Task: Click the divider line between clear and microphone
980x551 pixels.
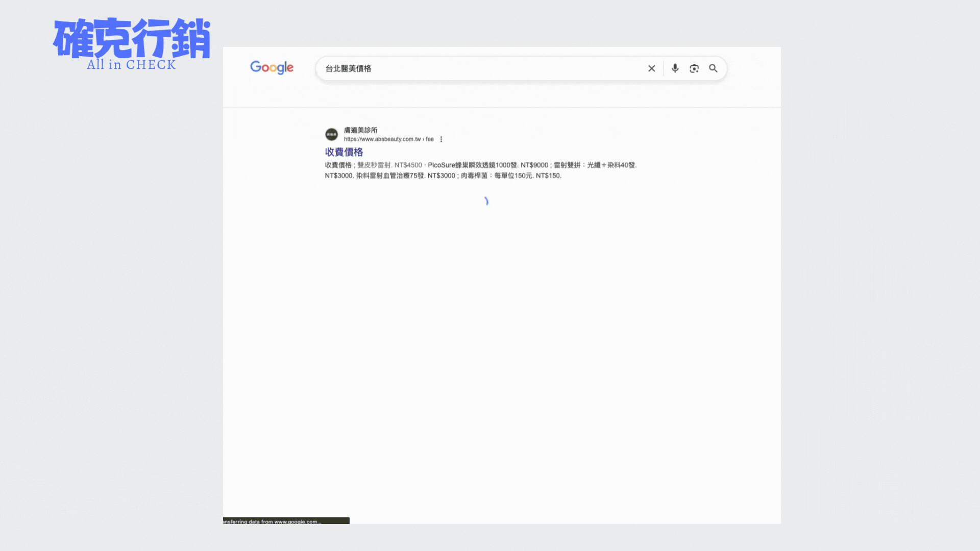Action: (x=663, y=68)
